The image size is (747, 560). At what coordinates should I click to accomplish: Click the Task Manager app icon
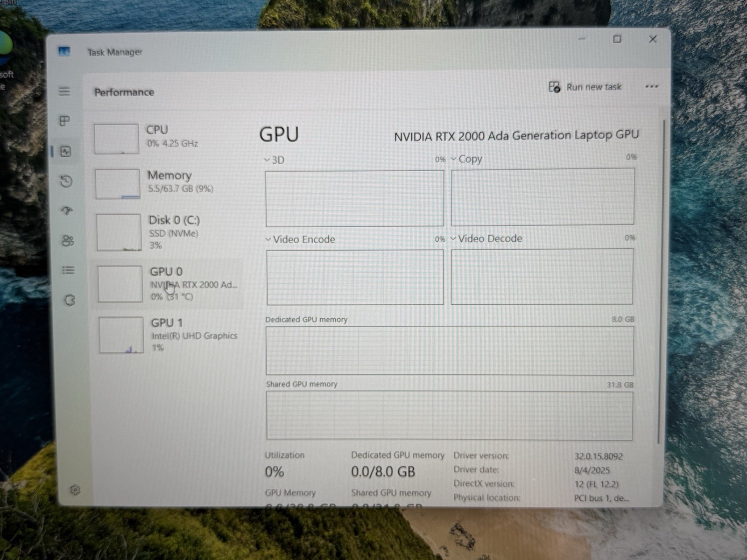coord(64,51)
